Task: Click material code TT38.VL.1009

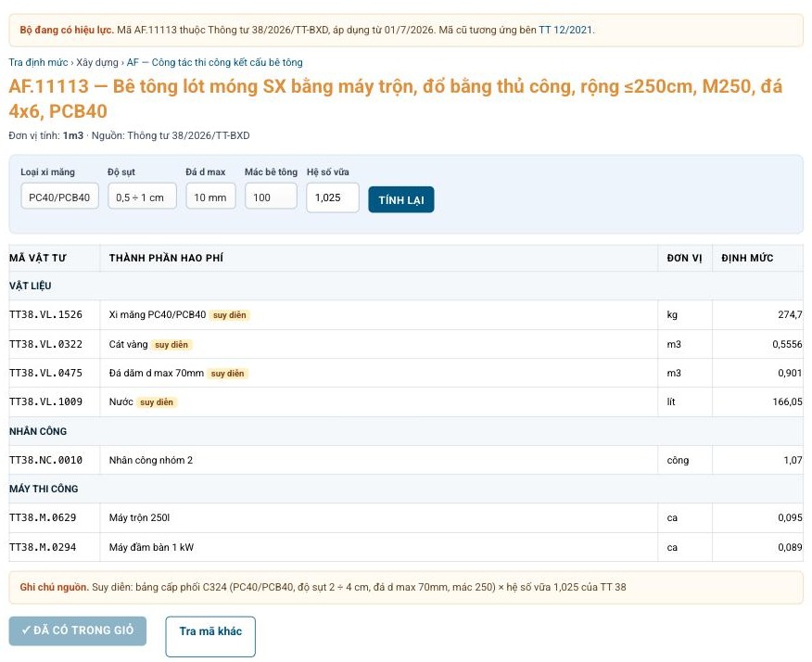Action: pyautogui.click(x=46, y=401)
